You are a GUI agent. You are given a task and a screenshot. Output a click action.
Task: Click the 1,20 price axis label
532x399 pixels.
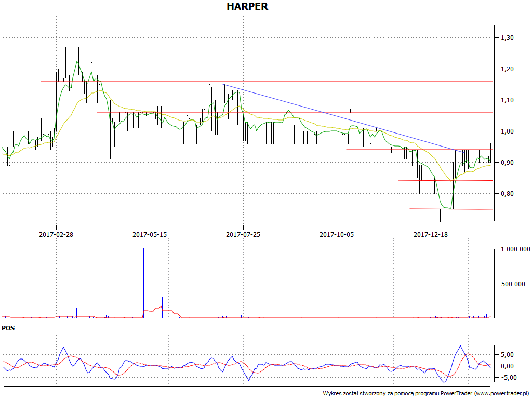[x=507, y=69]
